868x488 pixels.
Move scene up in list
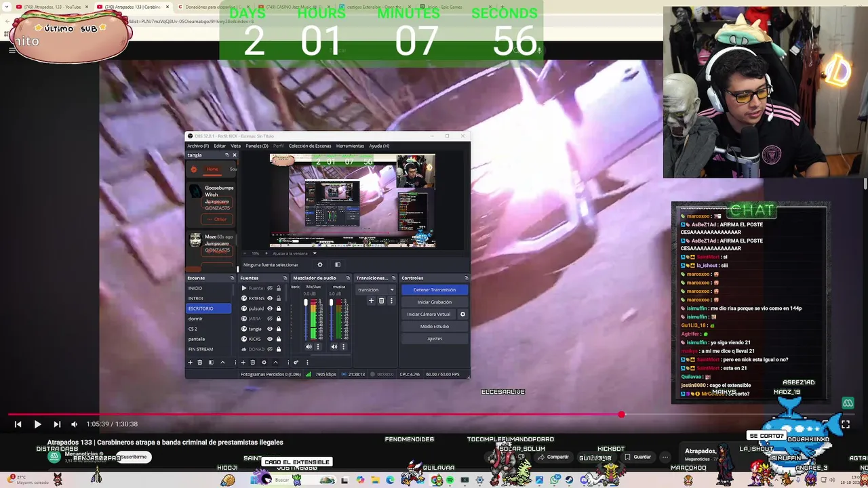[x=222, y=363]
